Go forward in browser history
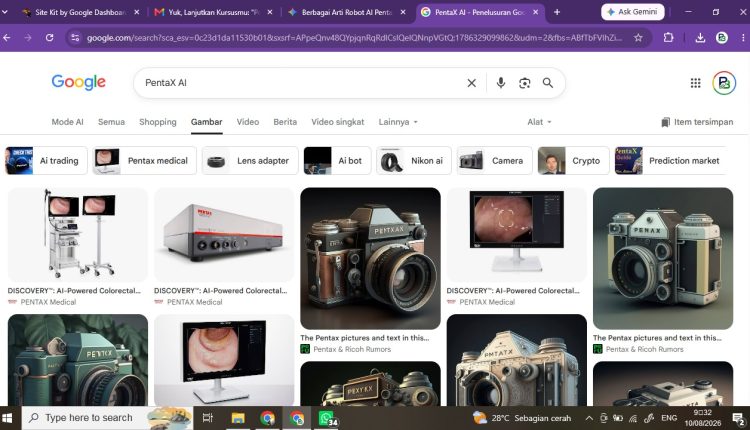Viewport: 750px width, 430px height. (28, 37)
